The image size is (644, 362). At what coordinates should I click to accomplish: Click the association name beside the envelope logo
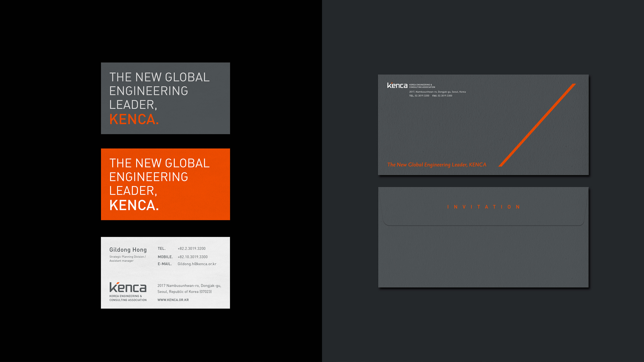click(422, 86)
